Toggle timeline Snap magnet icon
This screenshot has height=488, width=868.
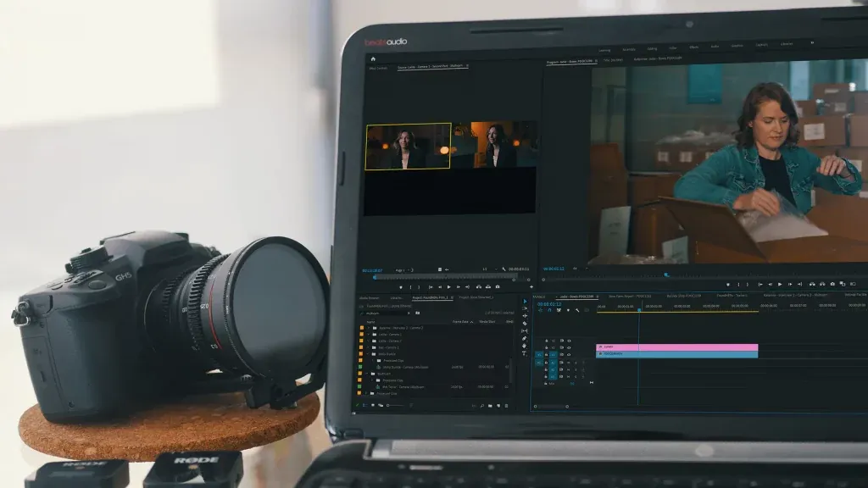point(549,310)
